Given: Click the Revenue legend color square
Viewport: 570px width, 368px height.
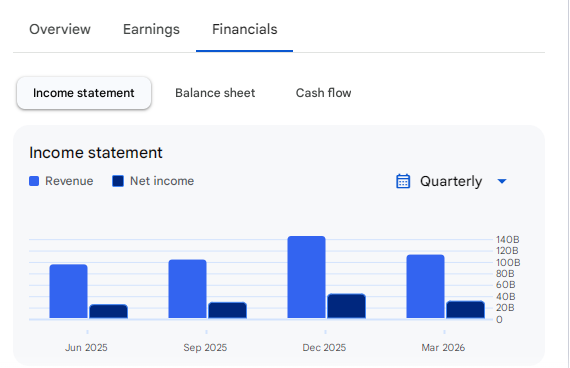Looking at the screenshot, I should click(34, 181).
